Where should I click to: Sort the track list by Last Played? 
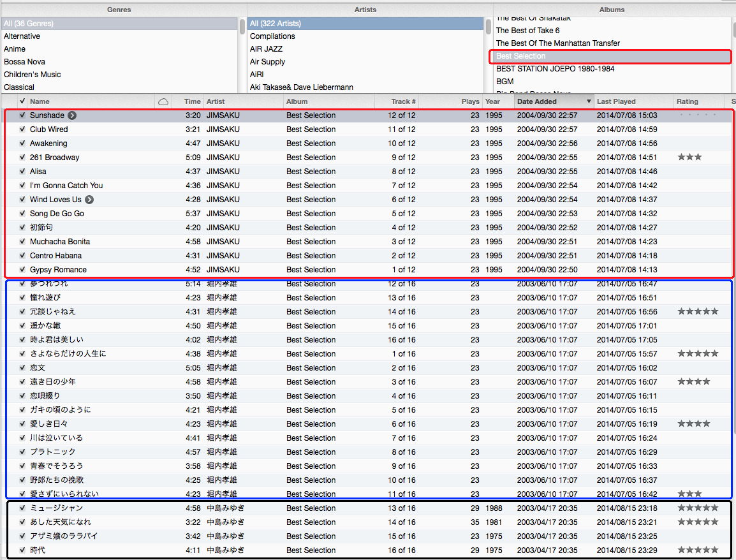click(x=615, y=101)
